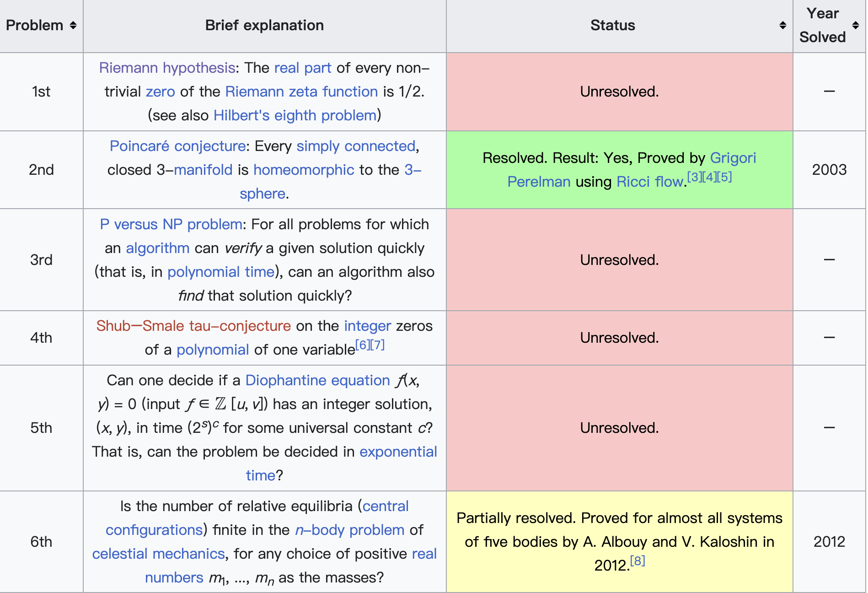The image size is (868, 593).
Task: Follow the Grigori Perelman link
Action: pos(733,158)
